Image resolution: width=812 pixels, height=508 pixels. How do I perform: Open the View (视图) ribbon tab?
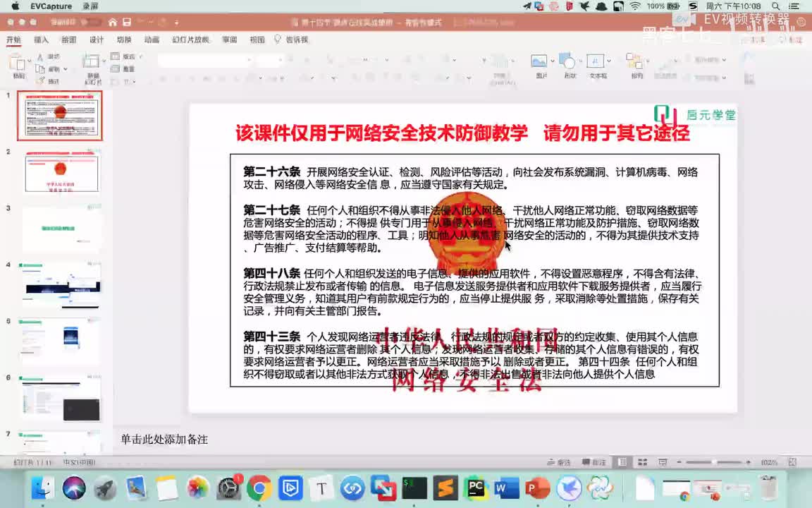point(257,40)
